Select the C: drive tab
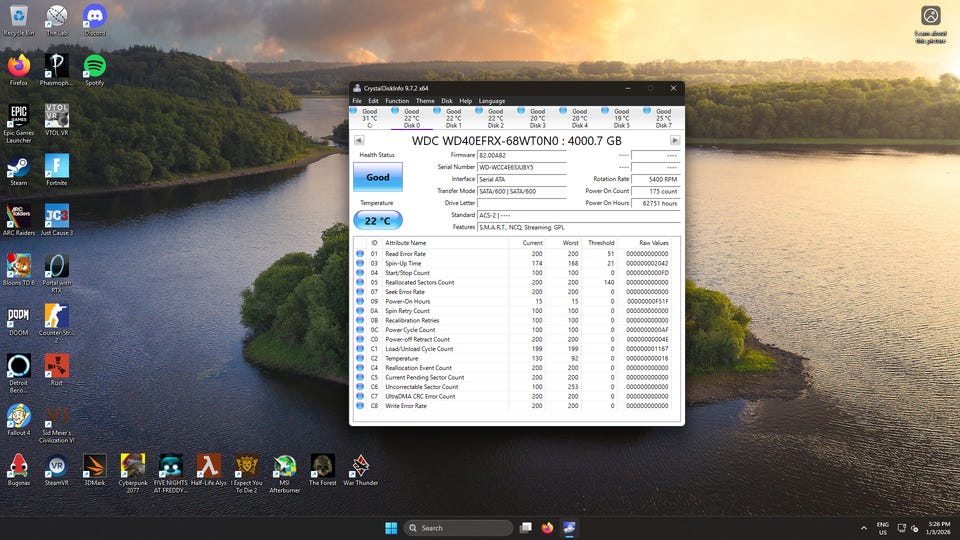960x540 pixels. [370, 118]
